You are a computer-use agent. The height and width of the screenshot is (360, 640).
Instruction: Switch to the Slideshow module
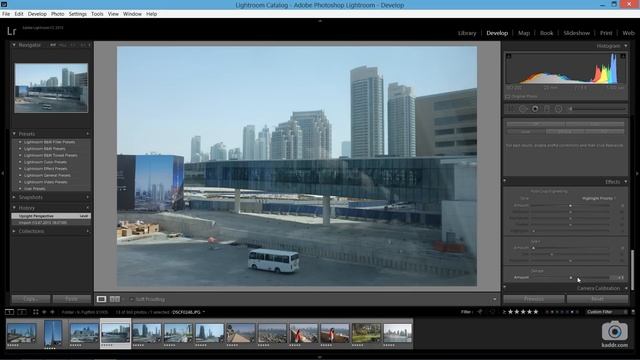tap(576, 33)
